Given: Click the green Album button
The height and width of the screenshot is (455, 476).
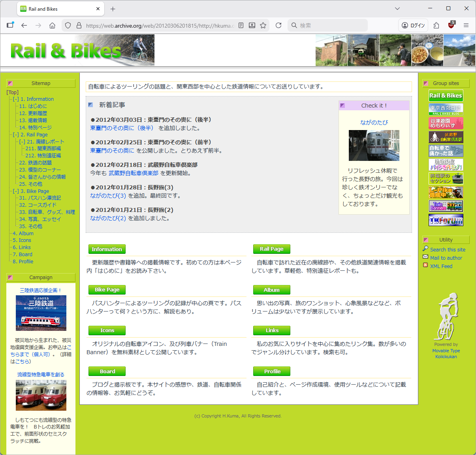Looking at the screenshot, I should point(272,290).
